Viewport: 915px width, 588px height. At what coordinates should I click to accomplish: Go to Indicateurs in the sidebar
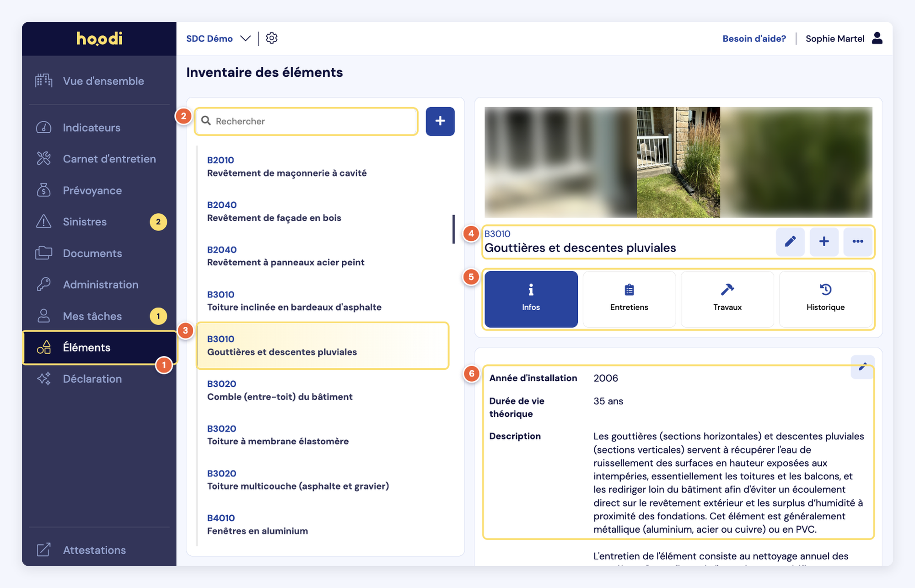click(x=99, y=128)
